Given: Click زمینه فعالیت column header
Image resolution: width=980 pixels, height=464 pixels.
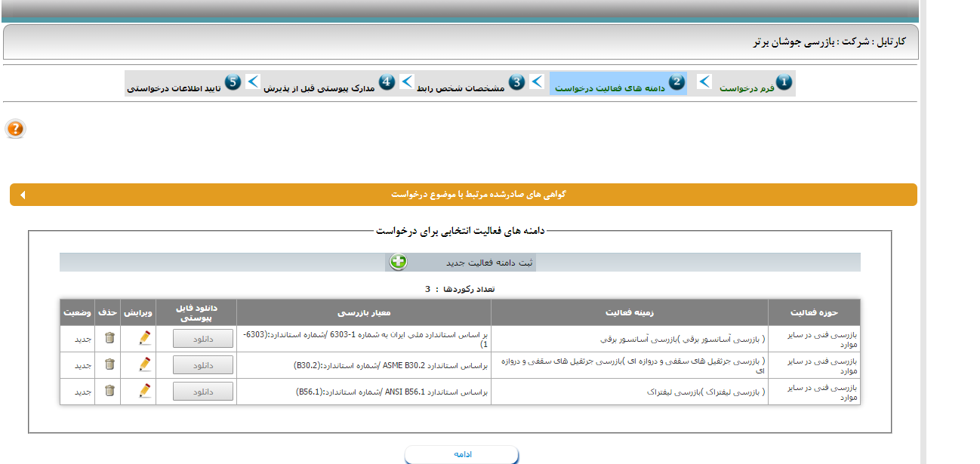Looking at the screenshot, I should click(630, 312).
